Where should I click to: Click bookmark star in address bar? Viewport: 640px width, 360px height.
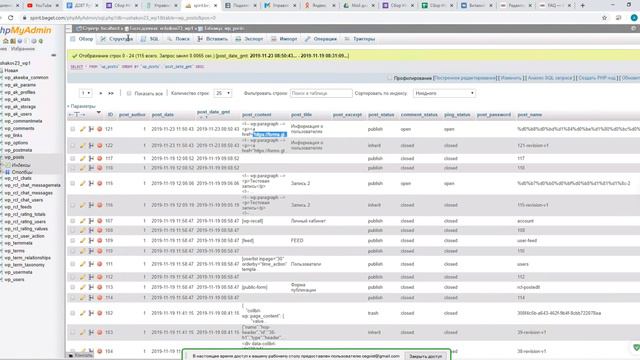[x=604, y=18]
